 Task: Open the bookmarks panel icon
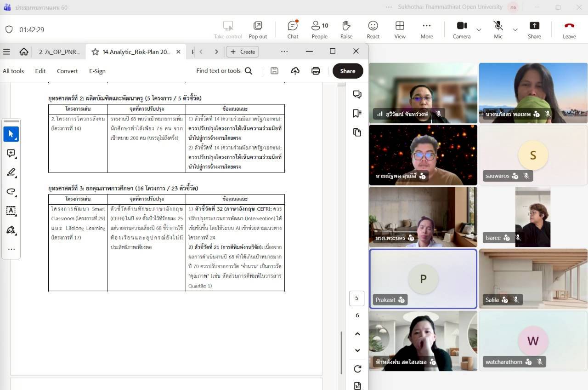click(x=357, y=113)
